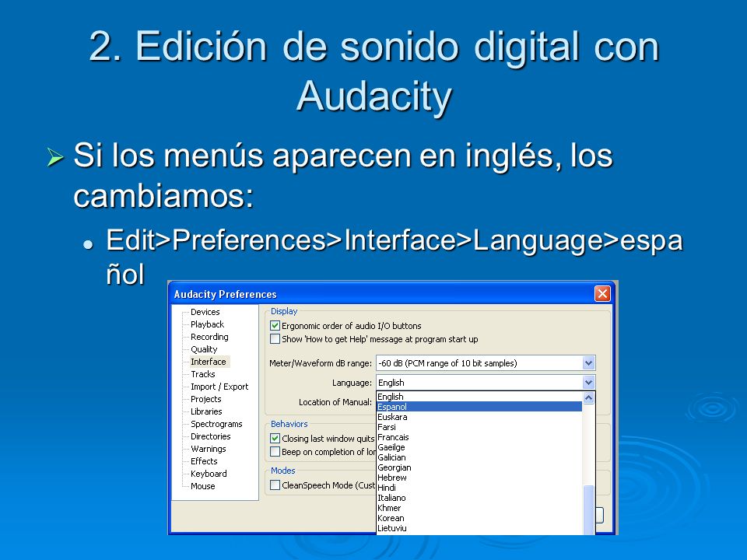Select Effects preferences category
This screenshot has width=747, height=560.
[x=204, y=461]
